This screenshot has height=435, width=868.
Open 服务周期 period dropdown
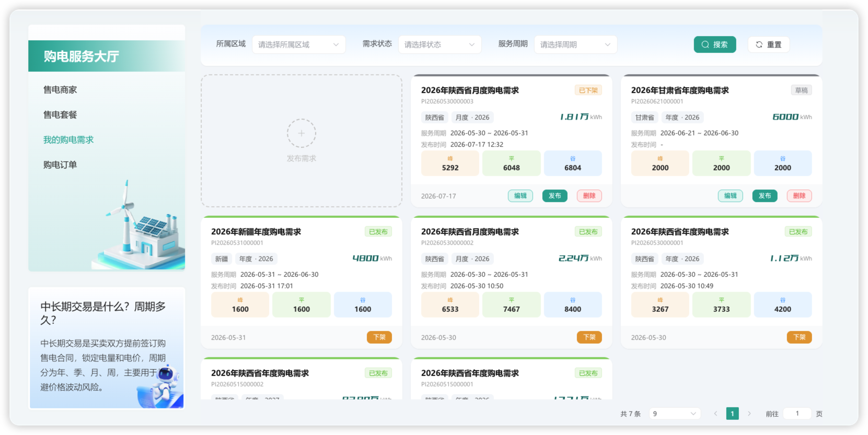click(575, 44)
